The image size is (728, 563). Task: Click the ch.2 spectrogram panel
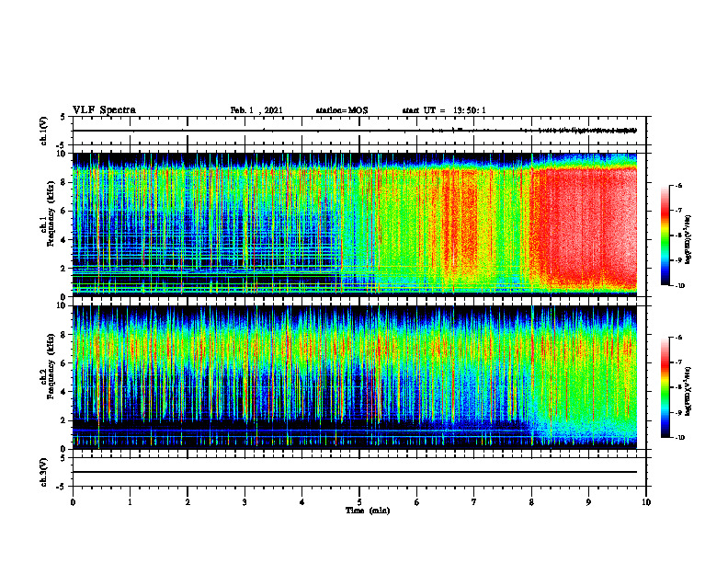[355, 377]
